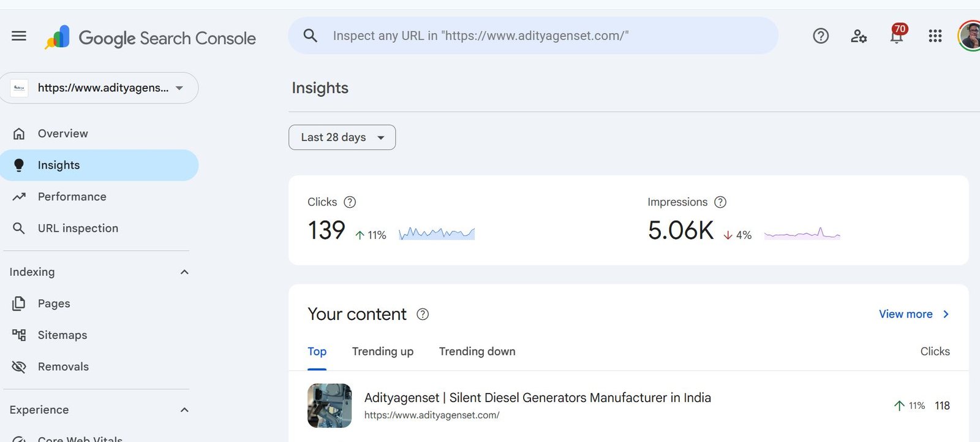Screen dimensions: 980x442
Task: Click the View more link
Action: point(905,314)
